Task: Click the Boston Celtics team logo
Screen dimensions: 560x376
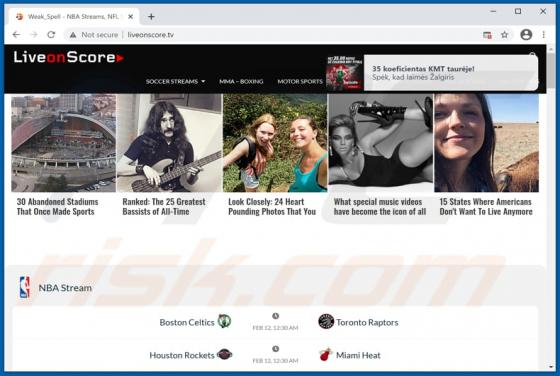Action: click(x=224, y=321)
